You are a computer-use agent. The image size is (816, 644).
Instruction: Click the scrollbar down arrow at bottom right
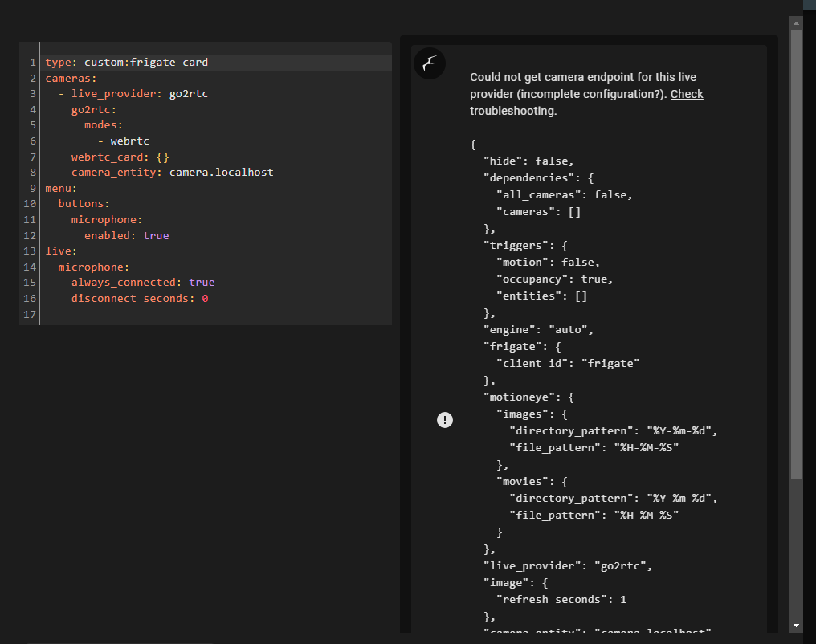coord(796,625)
